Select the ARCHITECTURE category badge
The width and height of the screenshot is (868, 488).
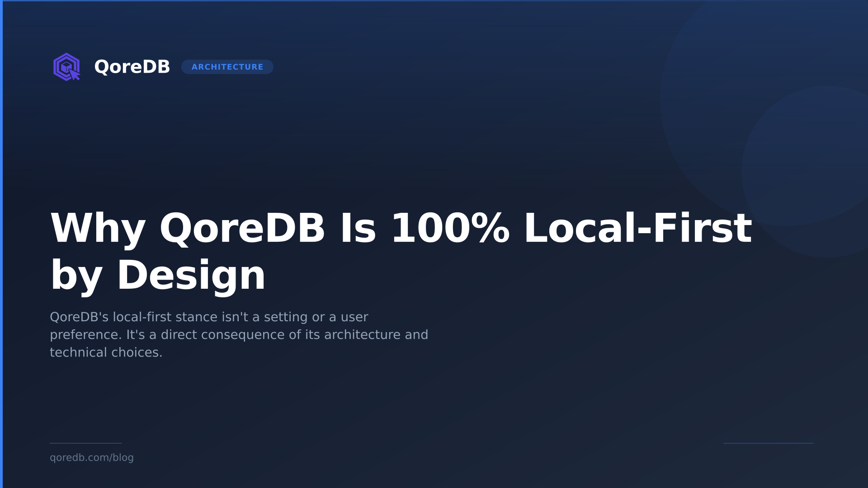(227, 67)
